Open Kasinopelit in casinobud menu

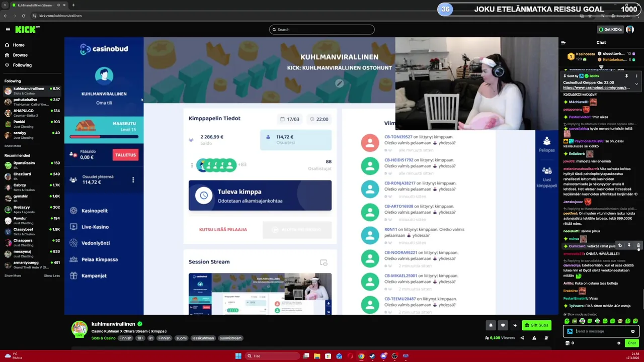pos(95,211)
